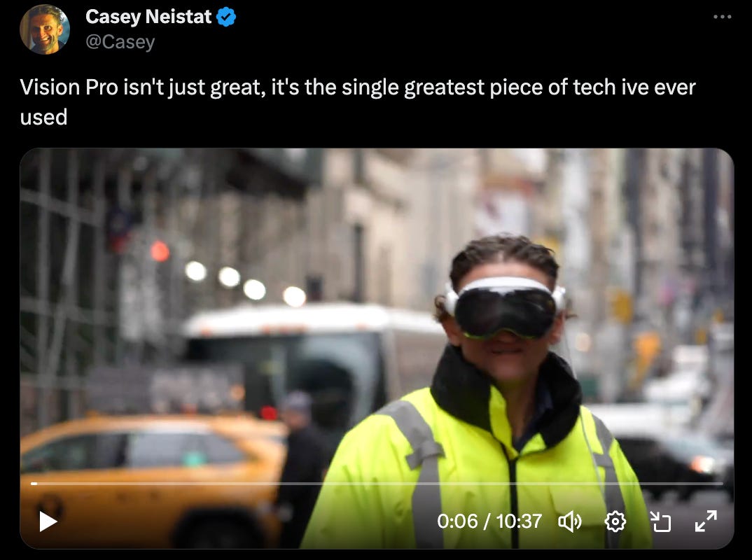Select the word "used" in the tweet
The image size is (752, 560).
[43, 118]
